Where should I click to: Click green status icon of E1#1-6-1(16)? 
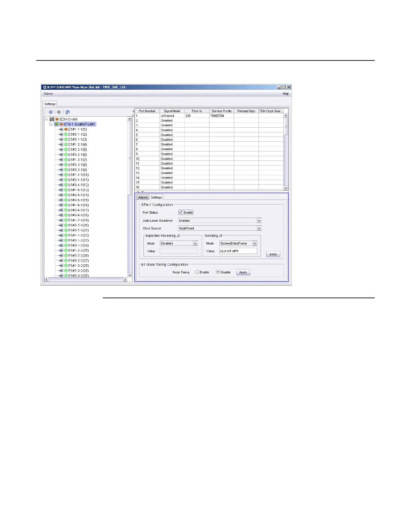click(66, 205)
